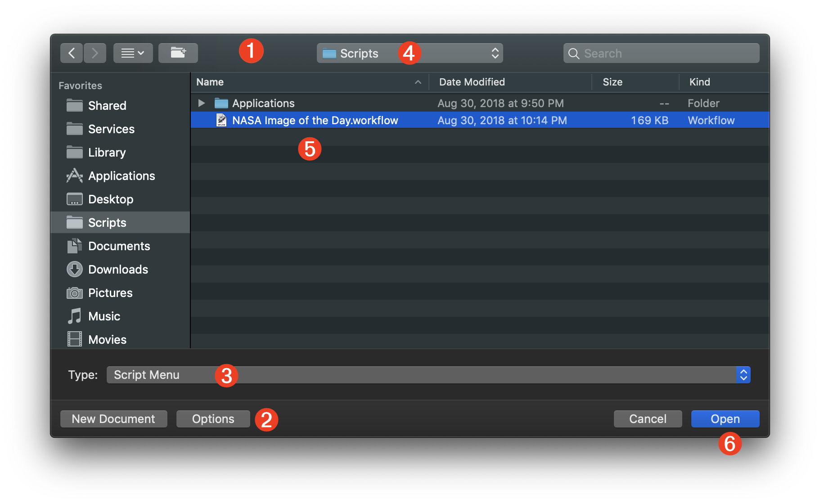The height and width of the screenshot is (504, 820).
Task: Open the Scripts location pop-up menu
Action: (410, 53)
